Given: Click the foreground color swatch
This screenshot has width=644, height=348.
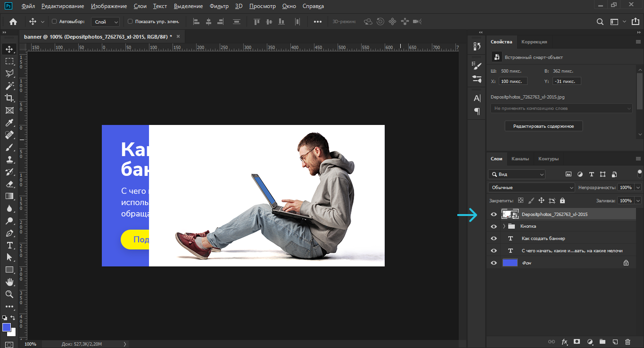Looking at the screenshot, I should point(7,327).
